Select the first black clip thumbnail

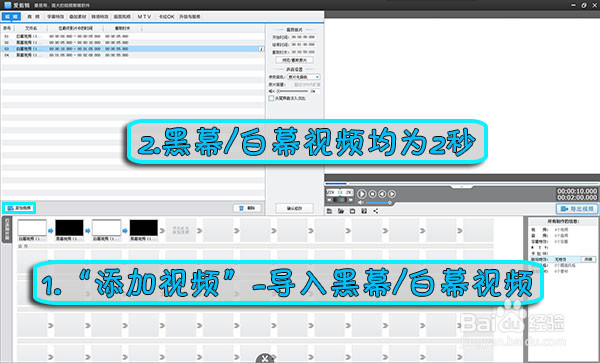[x=69, y=228]
